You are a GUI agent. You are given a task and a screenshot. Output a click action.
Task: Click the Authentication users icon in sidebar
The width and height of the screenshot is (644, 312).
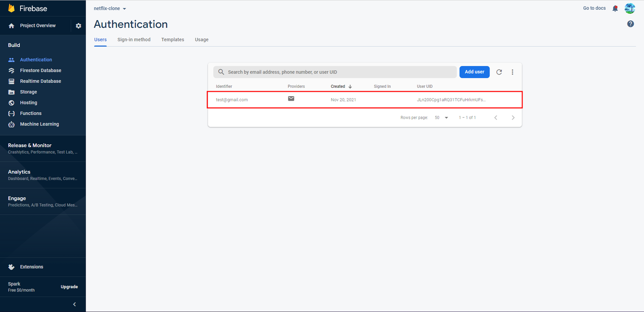pyautogui.click(x=11, y=60)
